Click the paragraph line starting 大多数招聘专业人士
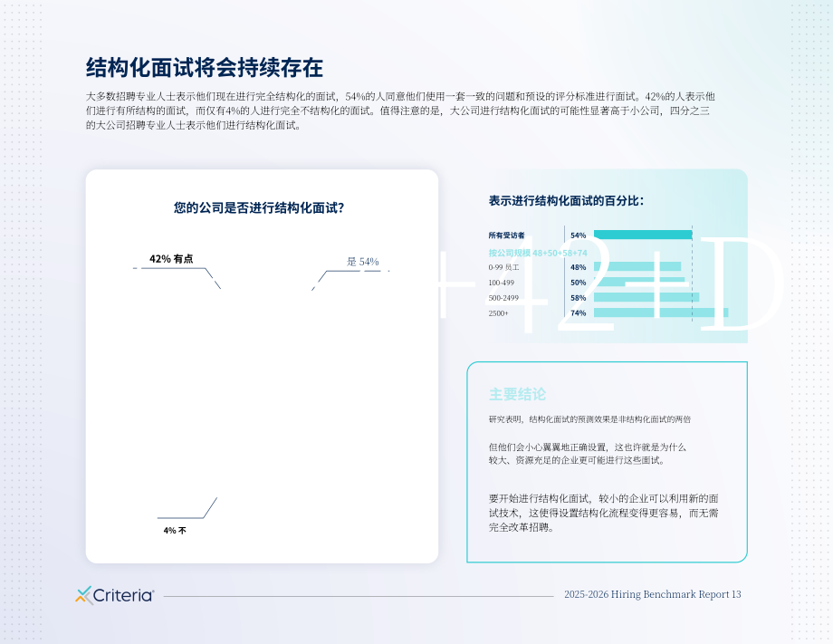The image size is (833, 644). [x=400, y=96]
